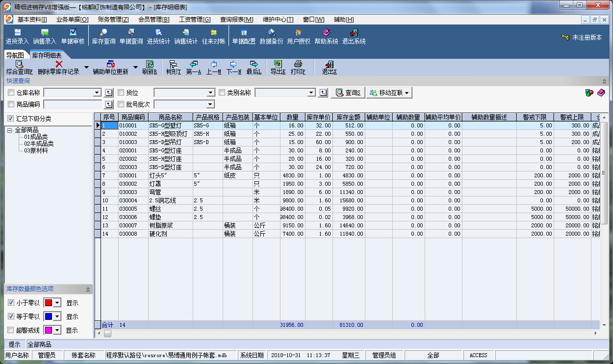The image size is (613, 364).
Task: Close the report with 退出 toolbar icon
Action: click(329, 68)
